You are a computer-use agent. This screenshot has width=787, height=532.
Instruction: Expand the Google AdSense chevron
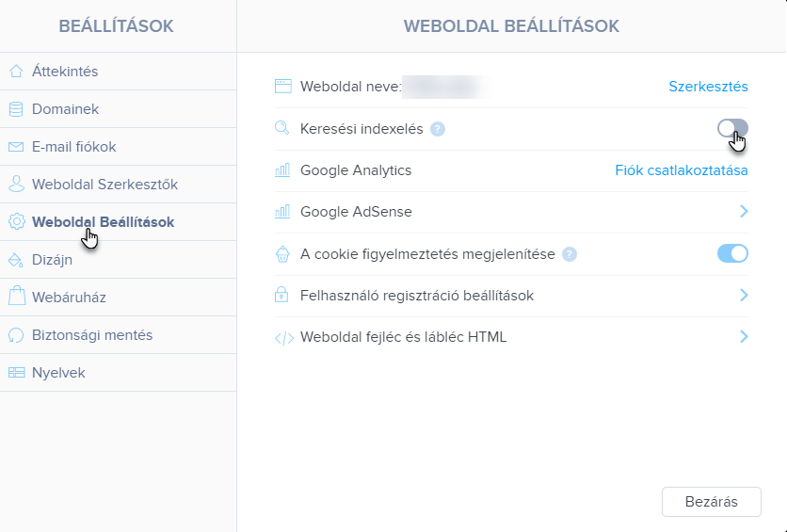[x=744, y=211]
